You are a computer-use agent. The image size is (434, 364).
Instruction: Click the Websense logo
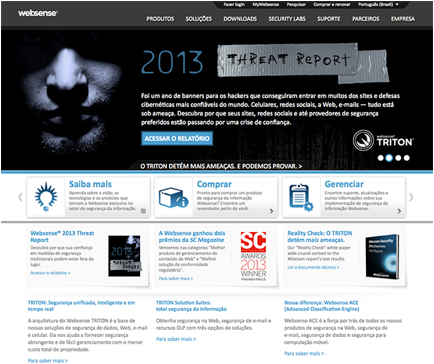click(x=38, y=13)
